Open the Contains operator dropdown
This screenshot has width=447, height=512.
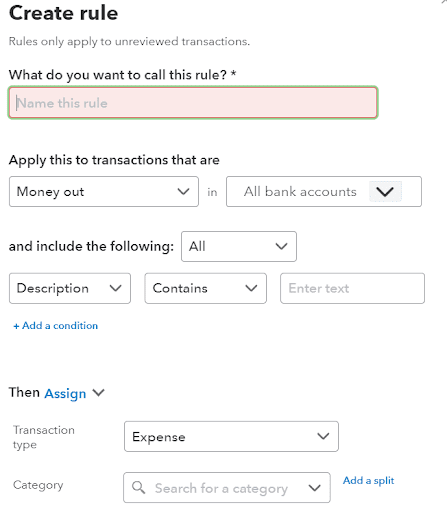[205, 288]
